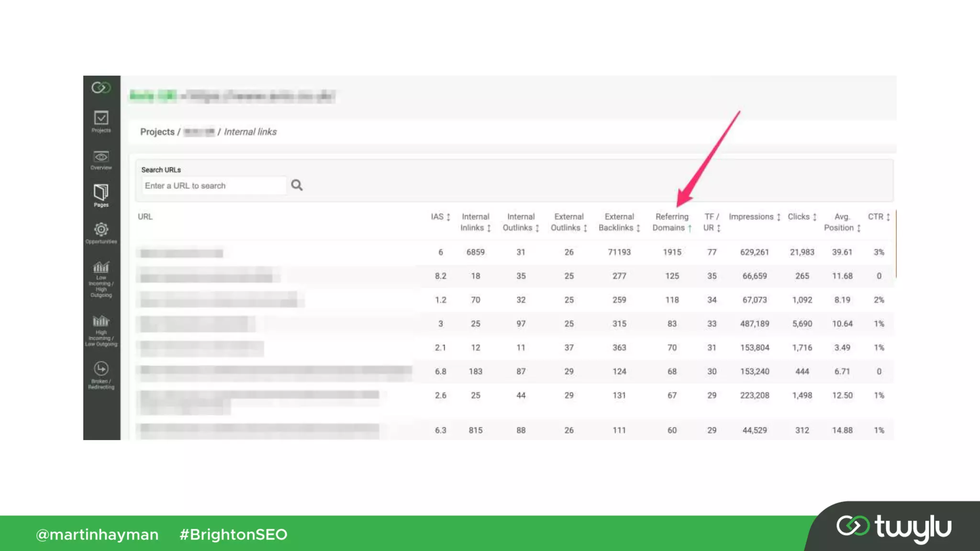The height and width of the screenshot is (551, 980).
Task: Sort by External Backlinks column
Action: 619,222
